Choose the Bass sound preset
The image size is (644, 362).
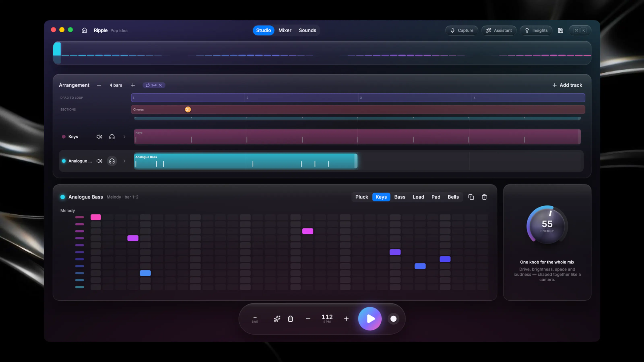coord(399,197)
